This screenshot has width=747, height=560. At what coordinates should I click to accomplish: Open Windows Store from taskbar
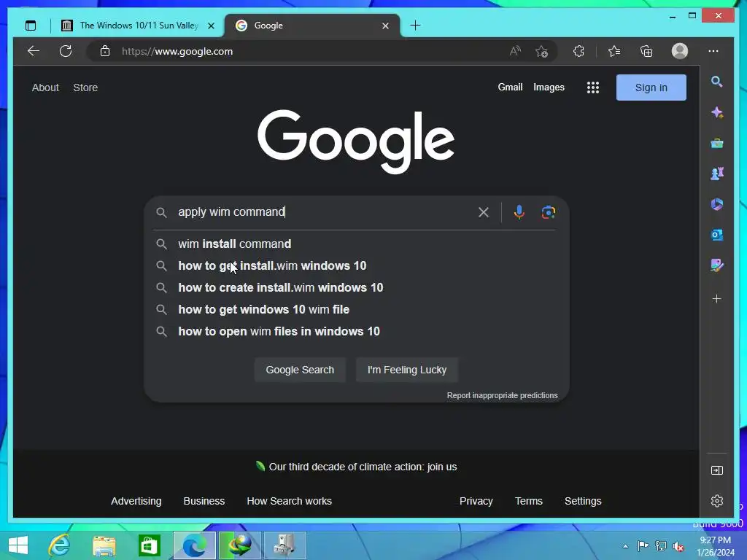click(149, 545)
